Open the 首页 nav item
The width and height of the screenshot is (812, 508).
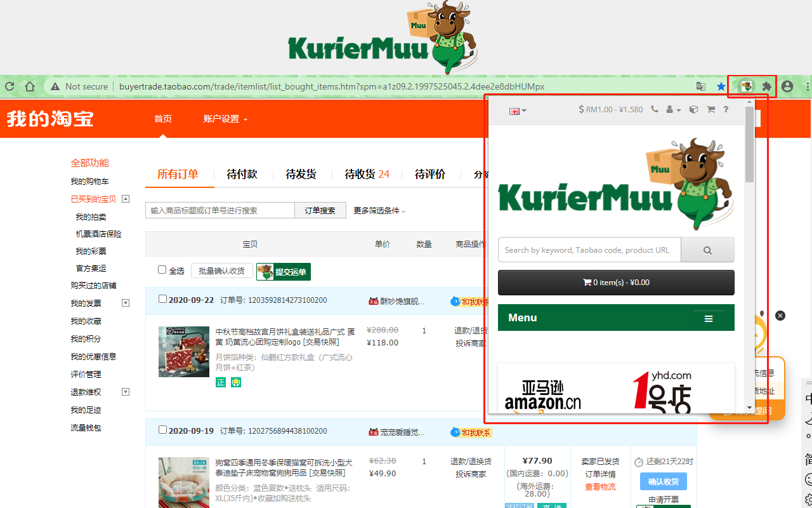(x=163, y=119)
